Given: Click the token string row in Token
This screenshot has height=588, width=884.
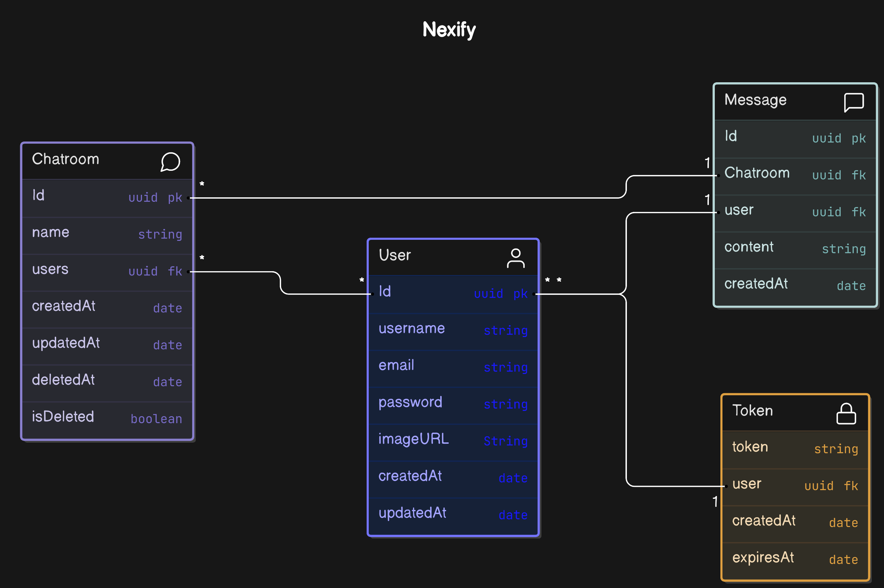Looking at the screenshot, I should (795, 448).
